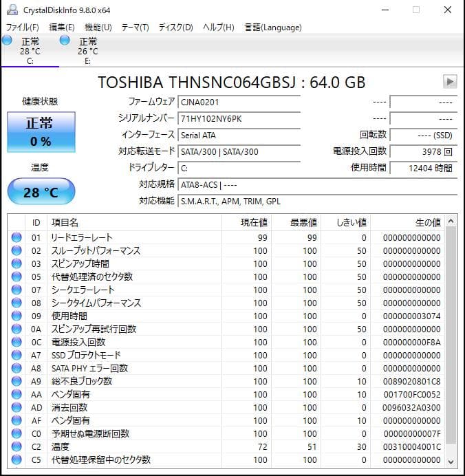Image resolution: width=465 pixels, height=476 pixels.
Task: Click the interface field Serial ATA
Action: [x=239, y=135]
